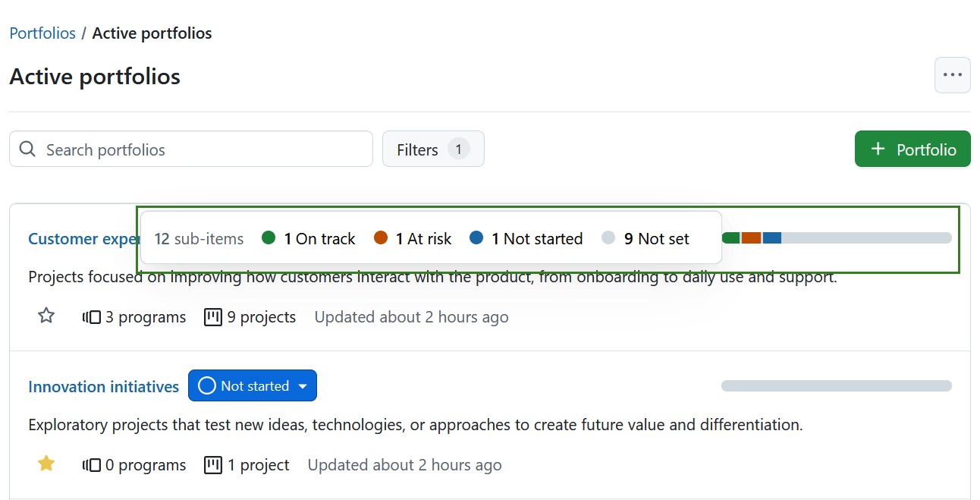Click the project board icon beside "9 projects"
The width and height of the screenshot is (980, 500).
(x=212, y=316)
